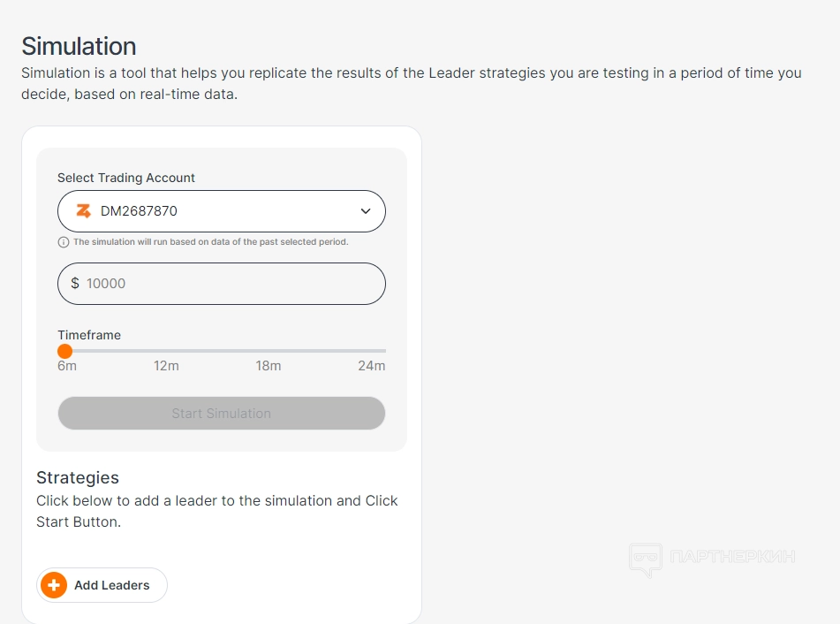Image resolution: width=840 pixels, height=624 pixels.
Task: Expand the trading account chevron arrow
Action: tap(366, 211)
